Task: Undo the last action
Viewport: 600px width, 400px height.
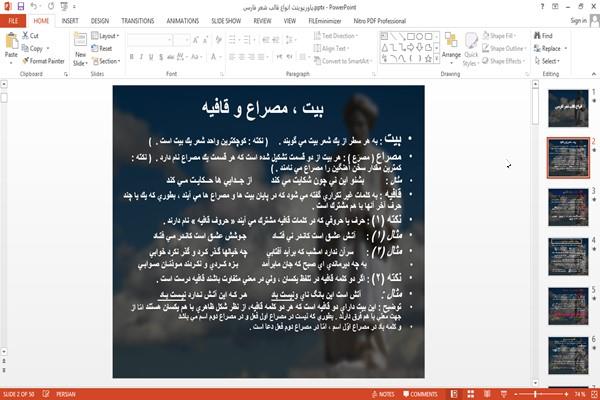Action: [x=34, y=7]
